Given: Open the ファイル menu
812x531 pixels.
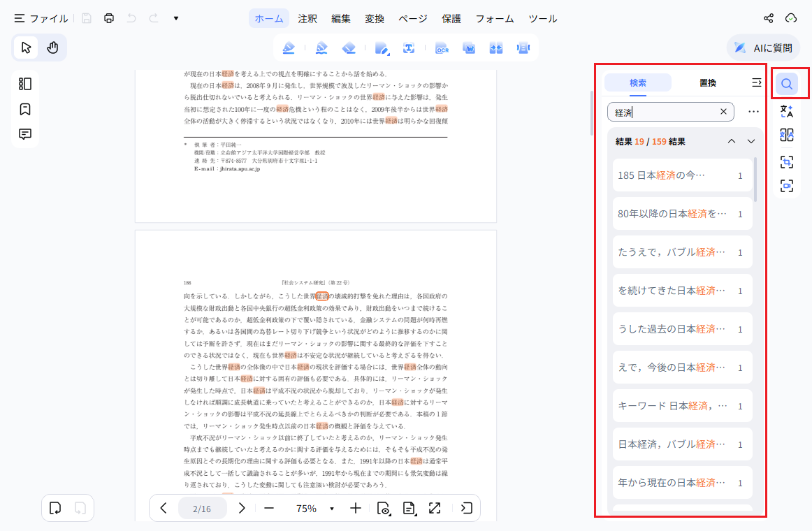Looking at the screenshot, I should [41, 19].
